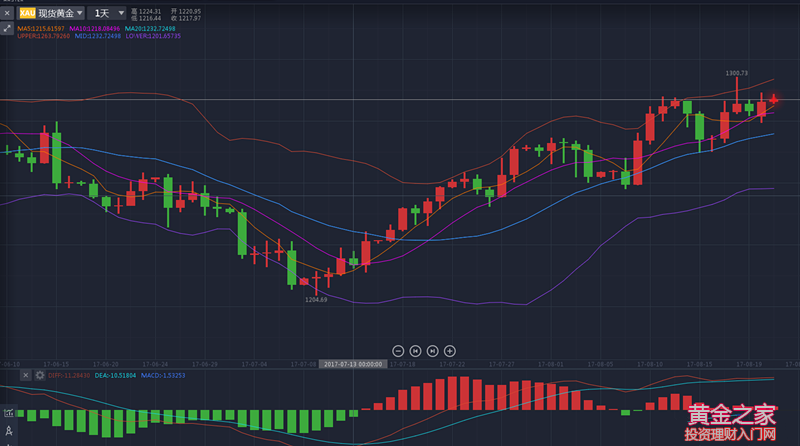The height and width of the screenshot is (446, 800).
Task: Click the MA10 indicator label
Action: coord(93,29)
